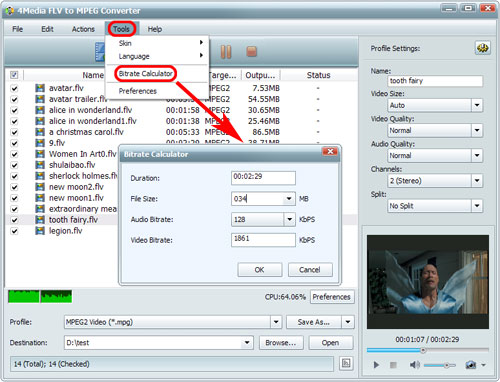Screen dimensions: 500x382
Task: Uncheck the avatar trailer.flv checkbox
Action: 14,100
